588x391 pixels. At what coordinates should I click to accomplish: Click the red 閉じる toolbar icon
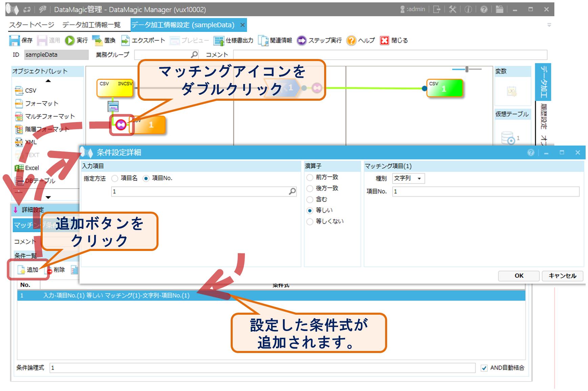point(384,40)
